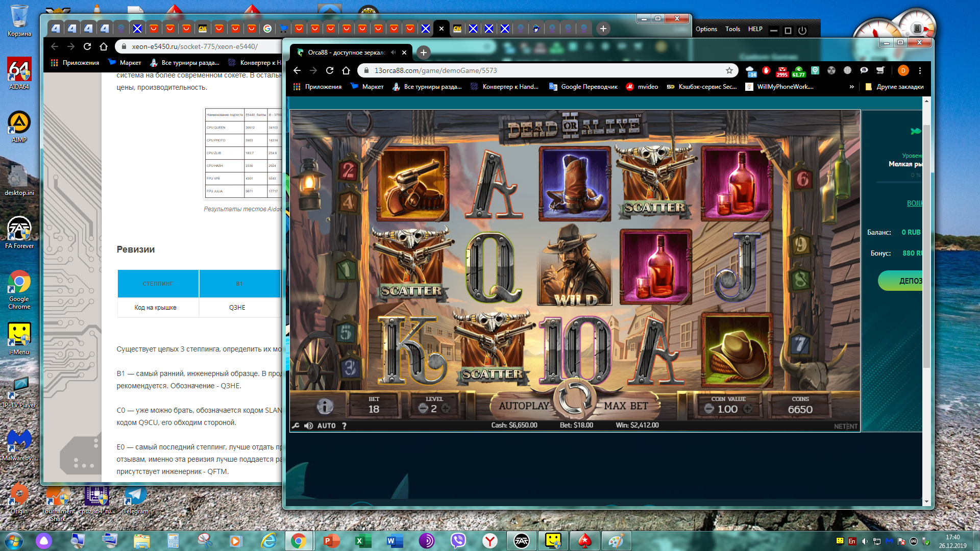Image resolution: width=980 pixels, height=551 pixels.
Task: Mute the slot game sound speaker icon
Action: pos(308,425)
